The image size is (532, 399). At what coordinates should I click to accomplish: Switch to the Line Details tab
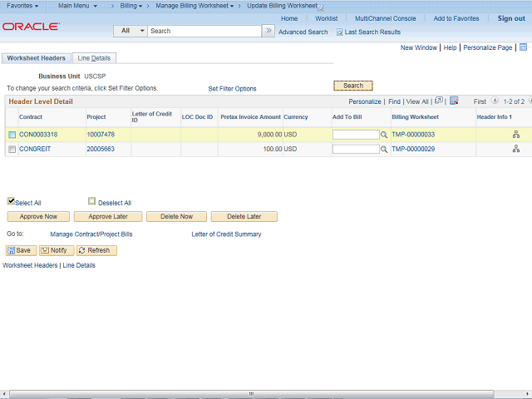tap(95, 58)
